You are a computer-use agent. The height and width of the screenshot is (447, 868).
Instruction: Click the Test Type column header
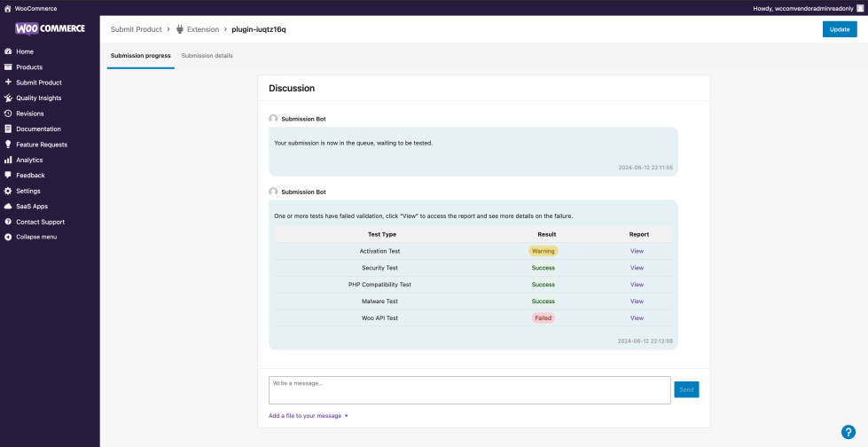click(x=382, y=234)
